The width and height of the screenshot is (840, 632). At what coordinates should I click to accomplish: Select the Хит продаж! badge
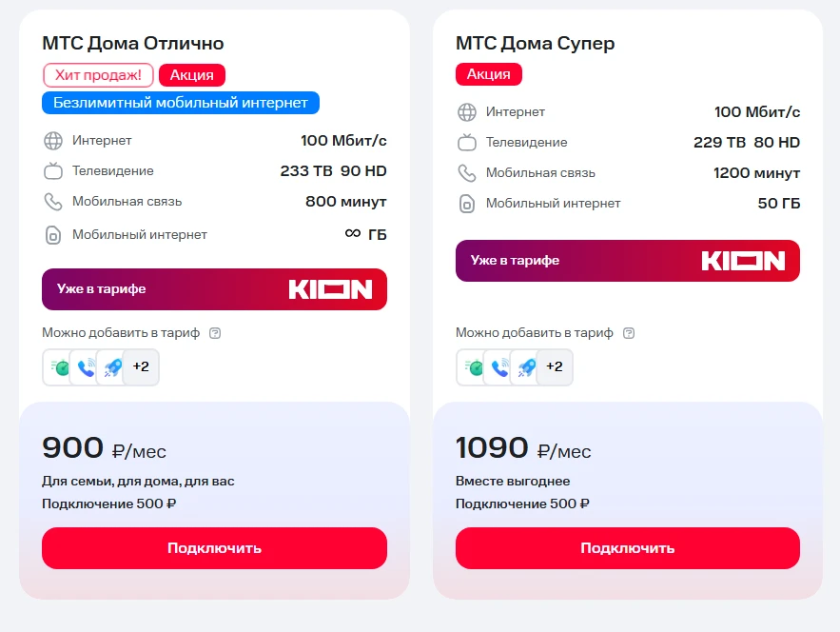tap(98, 74)
